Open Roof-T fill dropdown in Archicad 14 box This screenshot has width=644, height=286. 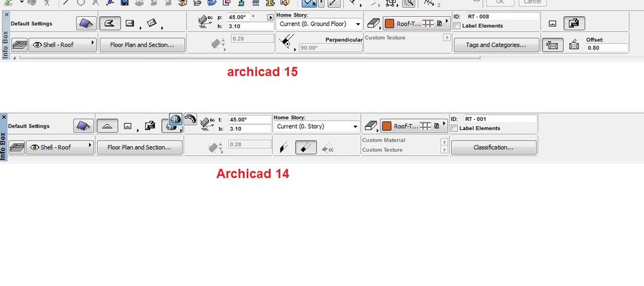tap(414, 126)
